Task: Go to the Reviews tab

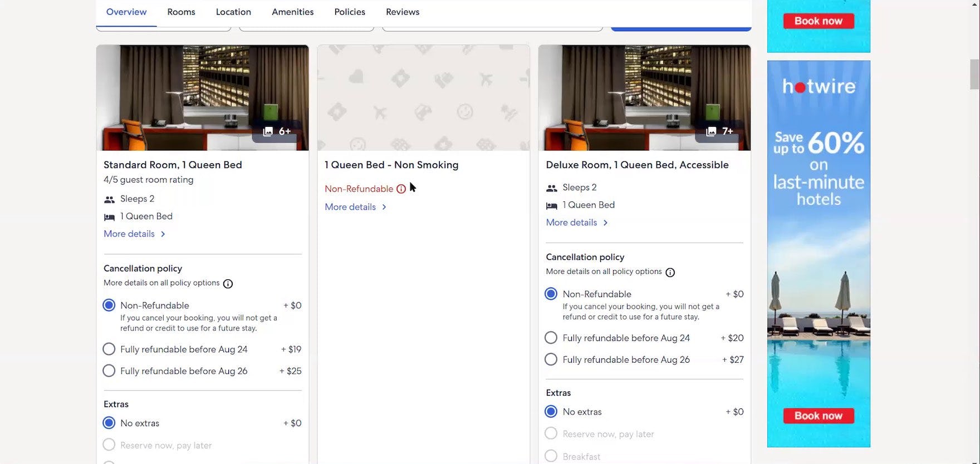Action: pyautogui.click(x=402, y=12)
